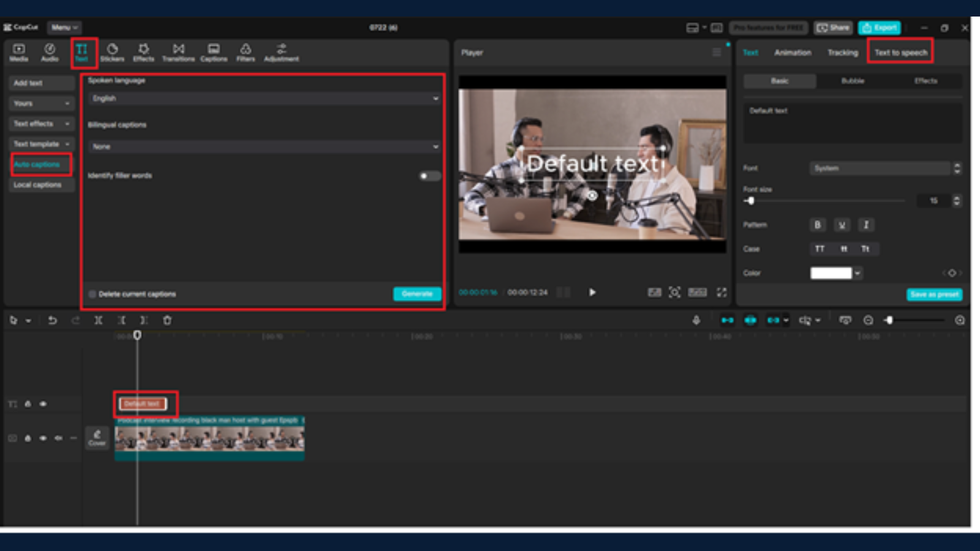Zoom in the timeline with plus icon

click(x=960, y=320)
